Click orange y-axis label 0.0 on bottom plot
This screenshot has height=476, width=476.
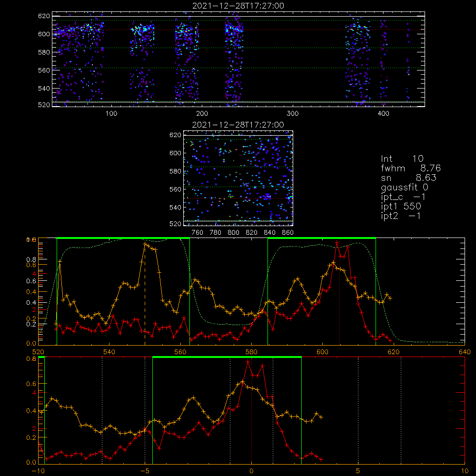pyautogui.click(x=31, y=463)
